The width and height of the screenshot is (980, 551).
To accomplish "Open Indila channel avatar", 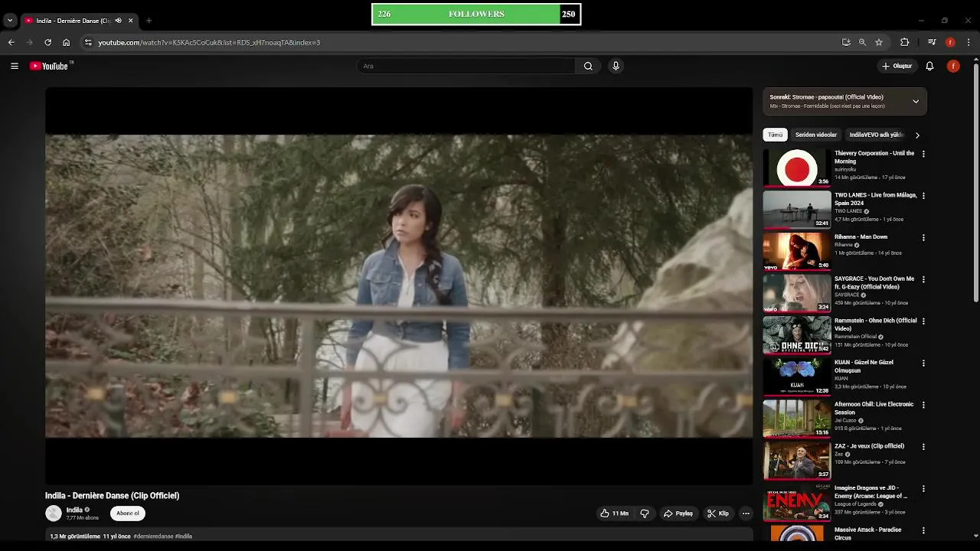I will [54, 514].
